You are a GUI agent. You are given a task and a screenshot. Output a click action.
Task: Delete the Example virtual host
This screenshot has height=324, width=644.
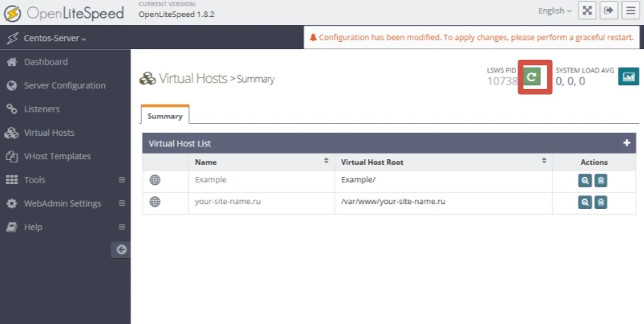tap(601, 180)
